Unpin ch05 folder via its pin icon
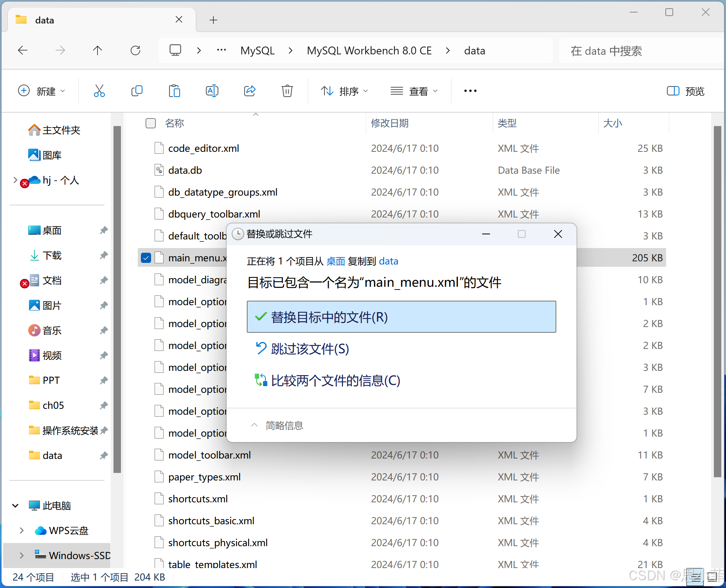 pos(104,406)
